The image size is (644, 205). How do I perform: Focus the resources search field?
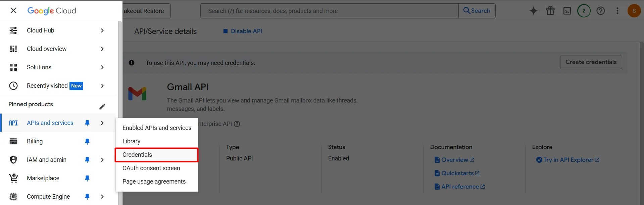tap(330, 11)
